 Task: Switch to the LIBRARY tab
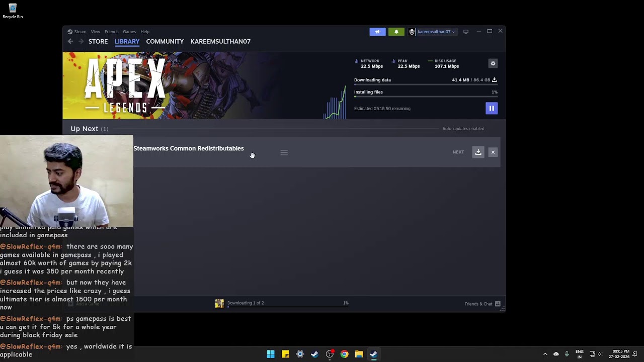click(127, 41)
